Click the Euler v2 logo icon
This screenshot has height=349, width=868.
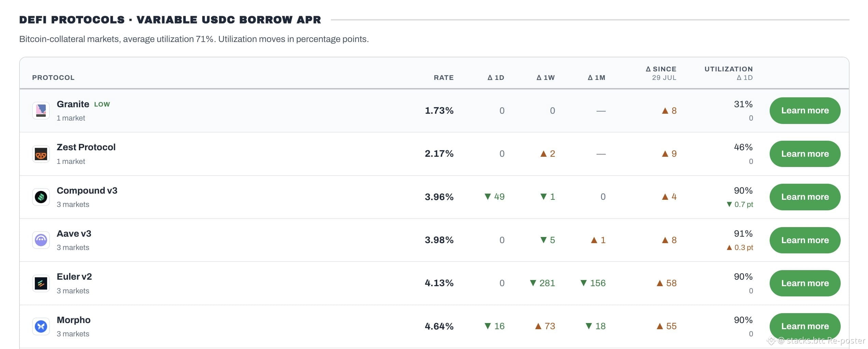click(x=41, y=283)
